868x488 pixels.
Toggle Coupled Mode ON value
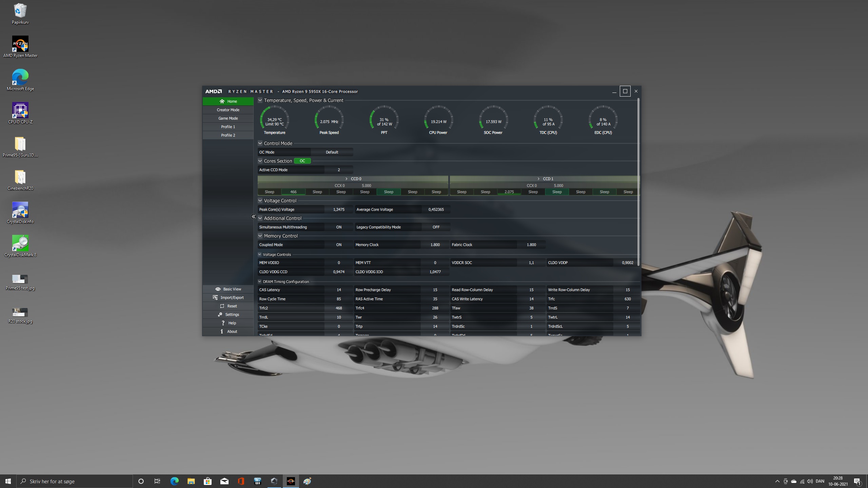(x=339, y=245)
